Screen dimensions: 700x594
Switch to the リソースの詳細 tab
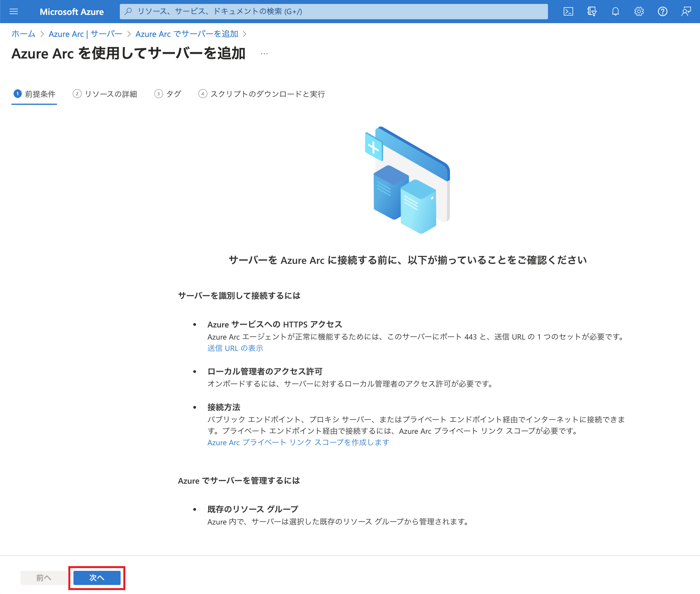click(105, 94)
